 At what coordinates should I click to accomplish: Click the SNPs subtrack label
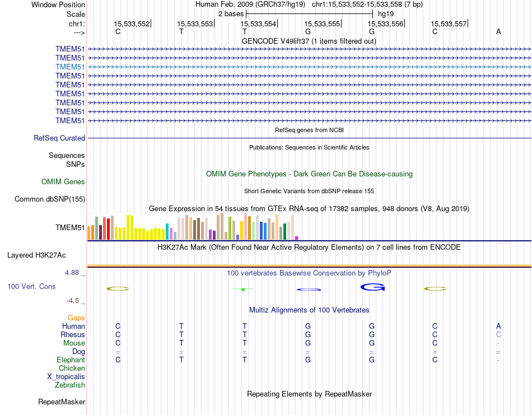pos(76,164)
